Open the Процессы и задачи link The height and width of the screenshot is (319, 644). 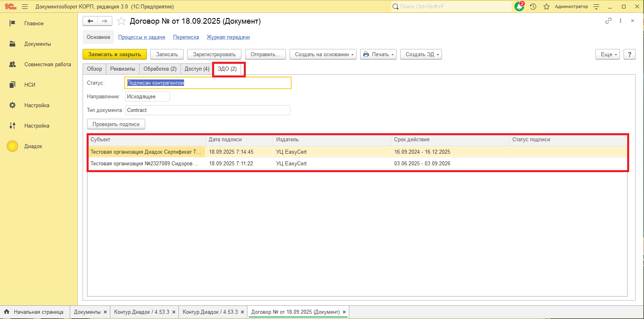(142, 37)
